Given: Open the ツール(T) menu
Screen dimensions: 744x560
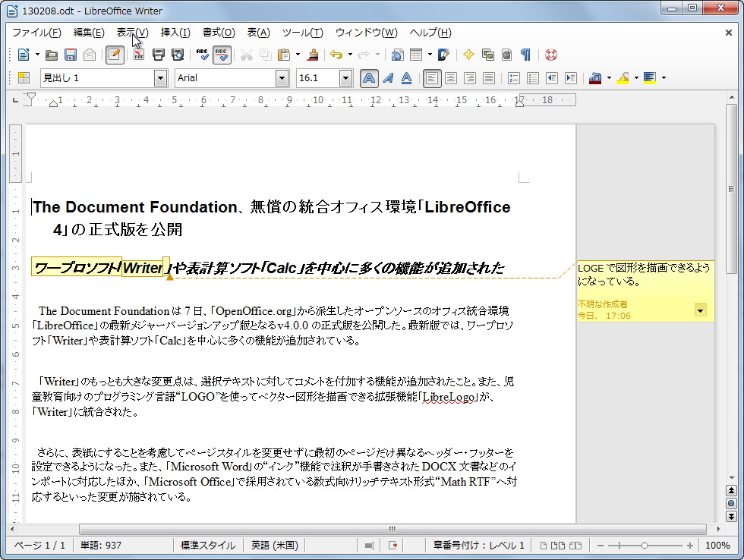Looking at the screenshot, I should pyautogui.click(x=303, y=33).
